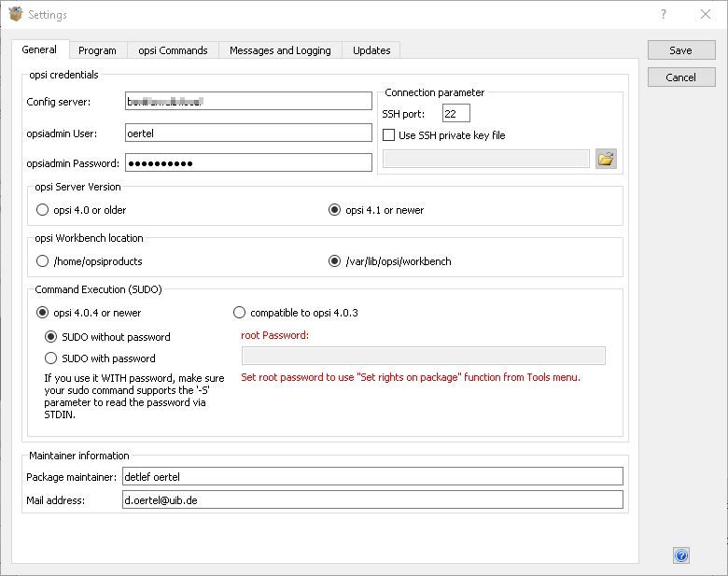Click the opsiadmin Password field

point(248,162)
